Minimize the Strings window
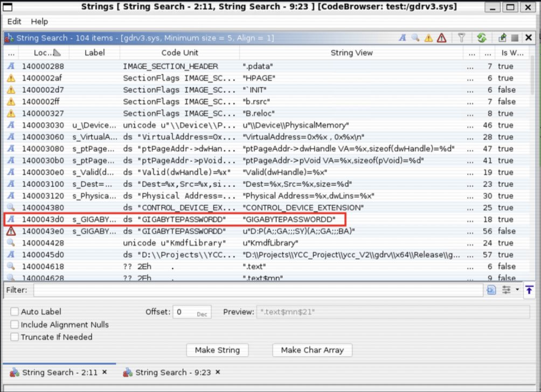 (493, 7)
